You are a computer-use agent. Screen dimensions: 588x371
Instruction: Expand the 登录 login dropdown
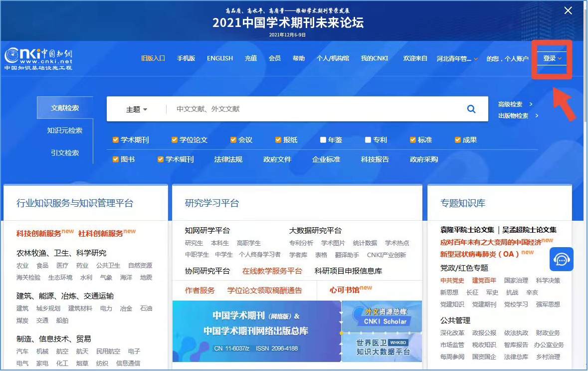click(552, 58)
